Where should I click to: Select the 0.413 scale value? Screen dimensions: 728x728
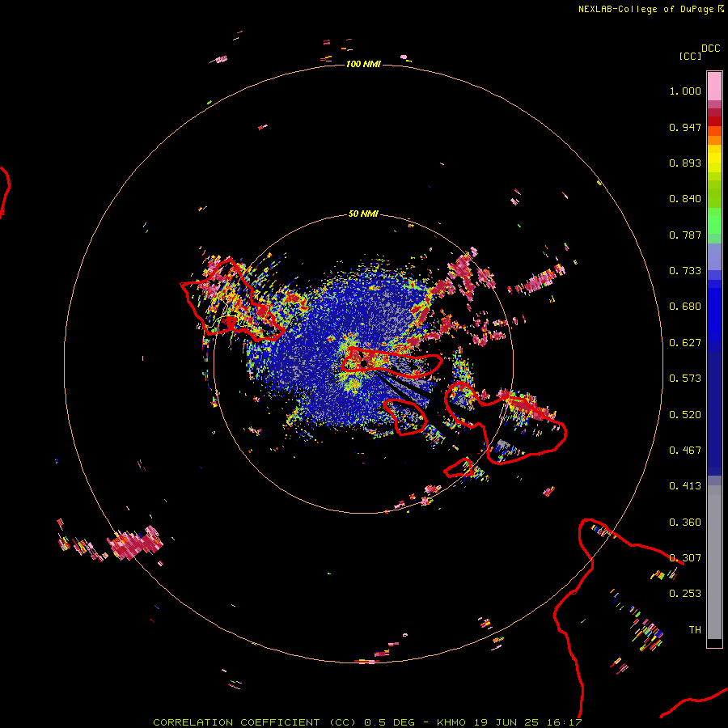685,486
